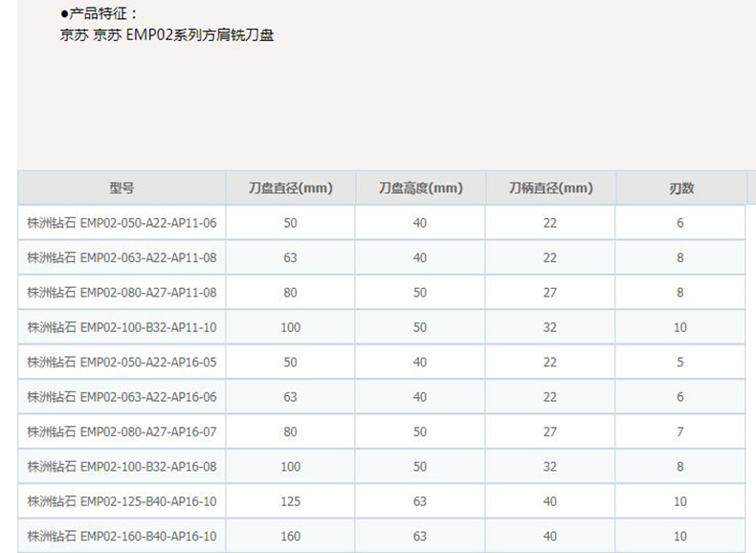This screenshot has width=756, height=553.
Task: Select model EMP02-050-A22-AP16-05 cell
Action: (122, 362)
